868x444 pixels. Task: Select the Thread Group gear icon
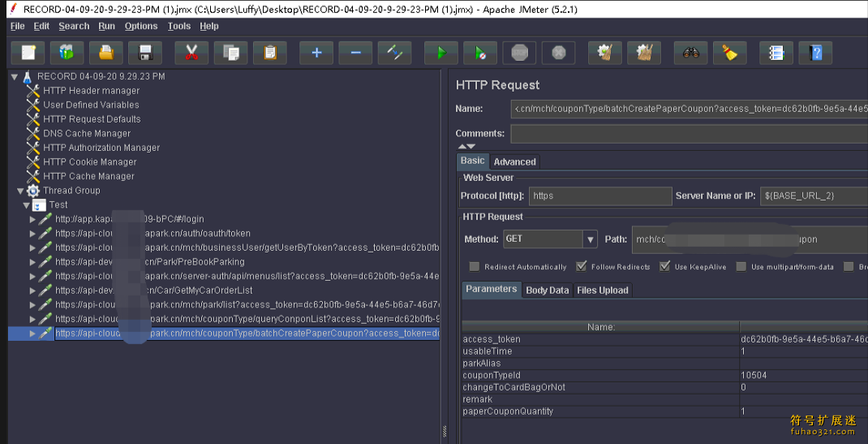tap(33, 191)
